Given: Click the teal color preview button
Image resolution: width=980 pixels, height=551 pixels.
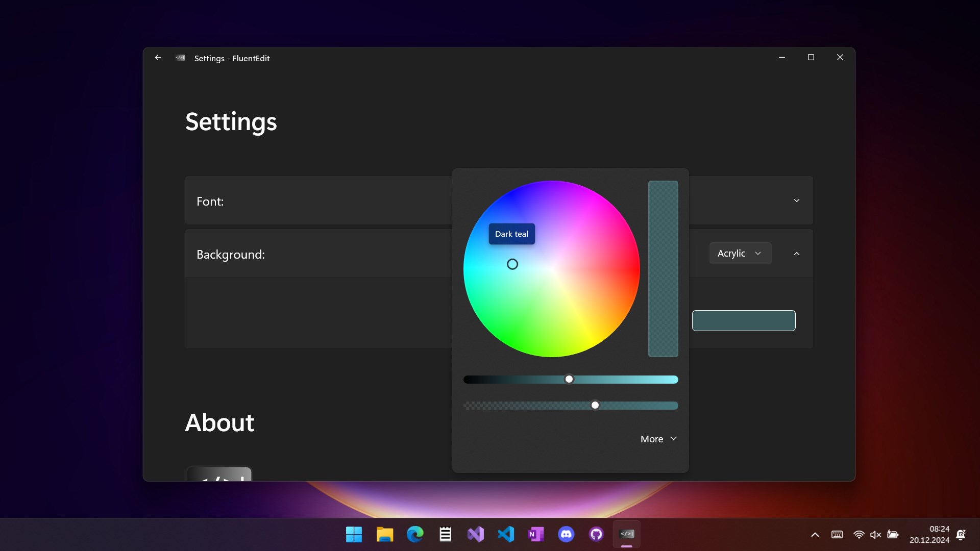Looking at the screenshot, I should click(x=743, y=320).
